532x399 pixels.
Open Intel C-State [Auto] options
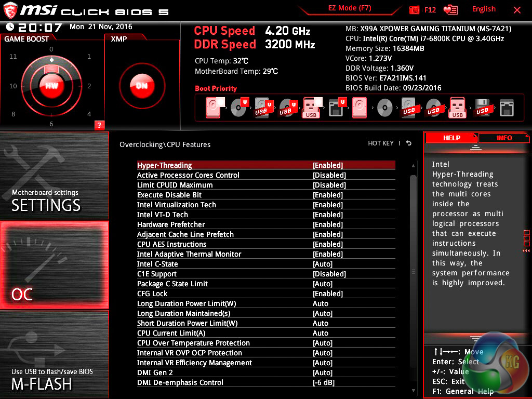click(266, 264)
